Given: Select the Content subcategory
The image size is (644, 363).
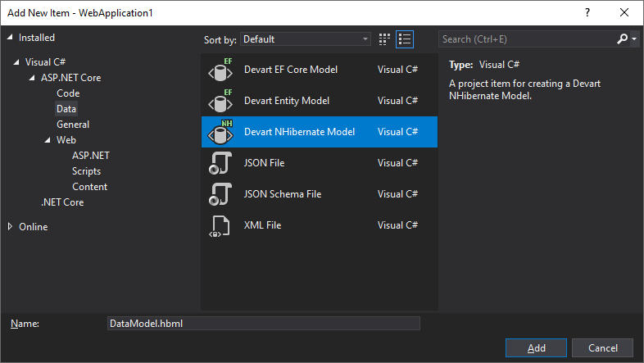Looking at the screenshot, I should coord(89,187).
